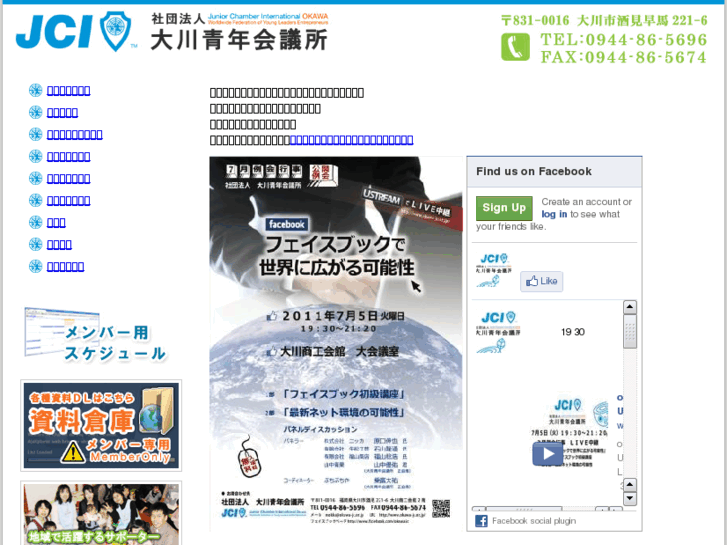Open the 資料倉庫 MemberOnly banner
727x545 pixels.
click(101, 425)
